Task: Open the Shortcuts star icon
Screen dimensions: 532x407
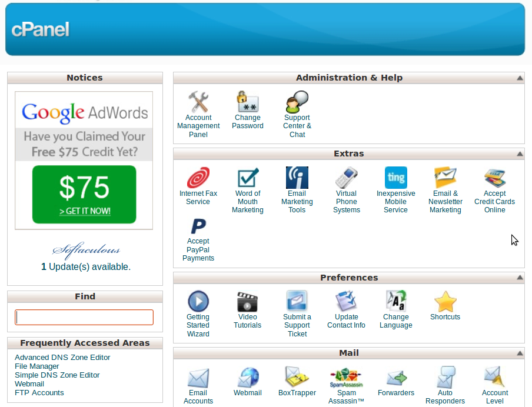Action: 445,302
